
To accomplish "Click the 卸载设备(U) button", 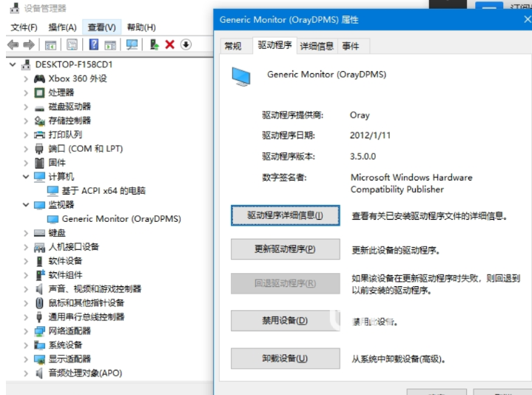I will [286, 359].
